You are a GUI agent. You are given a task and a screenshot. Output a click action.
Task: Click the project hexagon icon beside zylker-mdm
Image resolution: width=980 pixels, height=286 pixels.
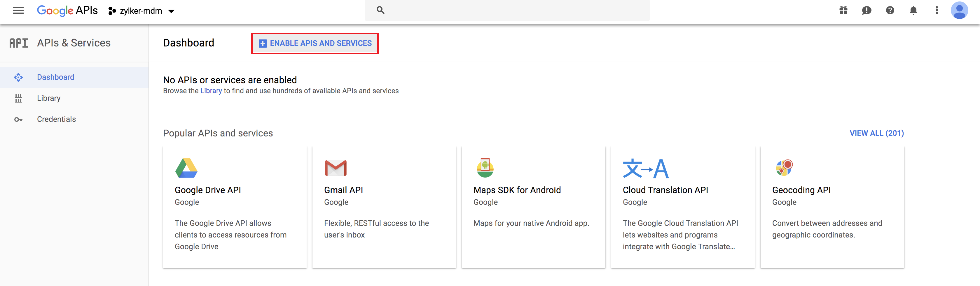pos(112,11)
